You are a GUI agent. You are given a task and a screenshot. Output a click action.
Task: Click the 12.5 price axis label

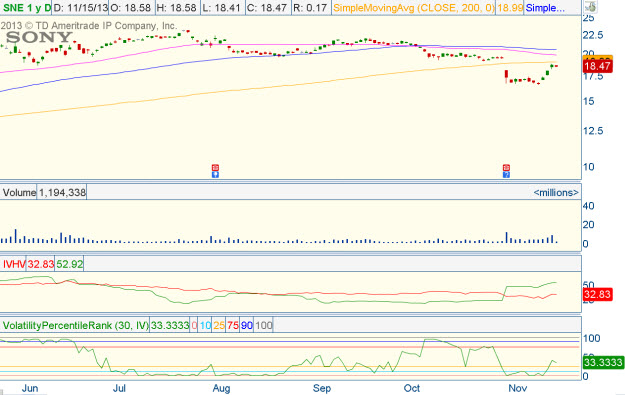click(x=593, y=131)
